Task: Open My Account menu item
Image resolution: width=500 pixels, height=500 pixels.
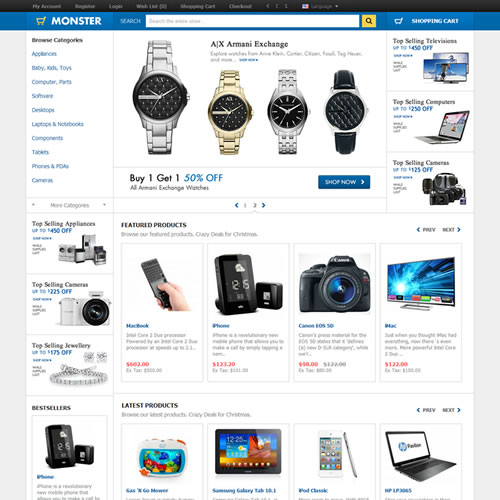Action: 47,6
